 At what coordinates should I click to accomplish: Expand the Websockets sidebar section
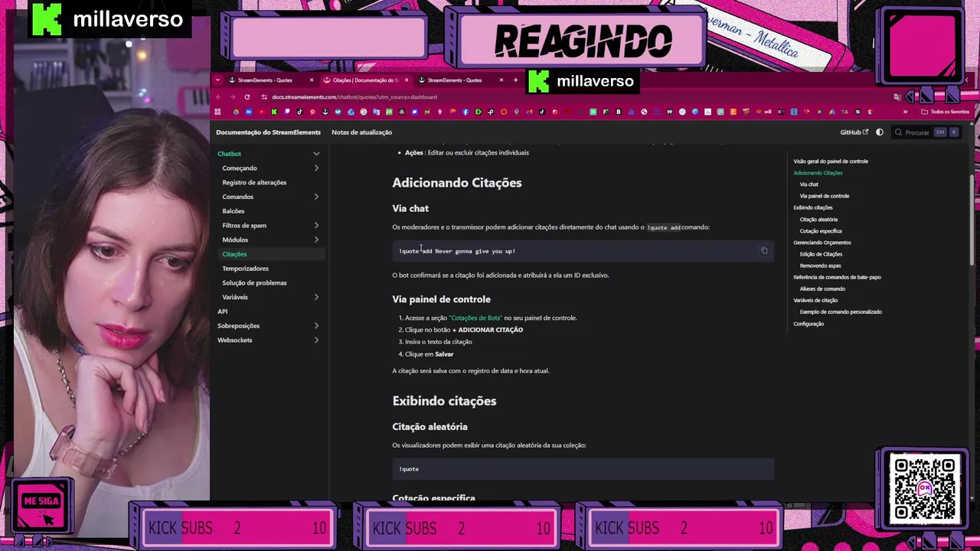point(316,340)
